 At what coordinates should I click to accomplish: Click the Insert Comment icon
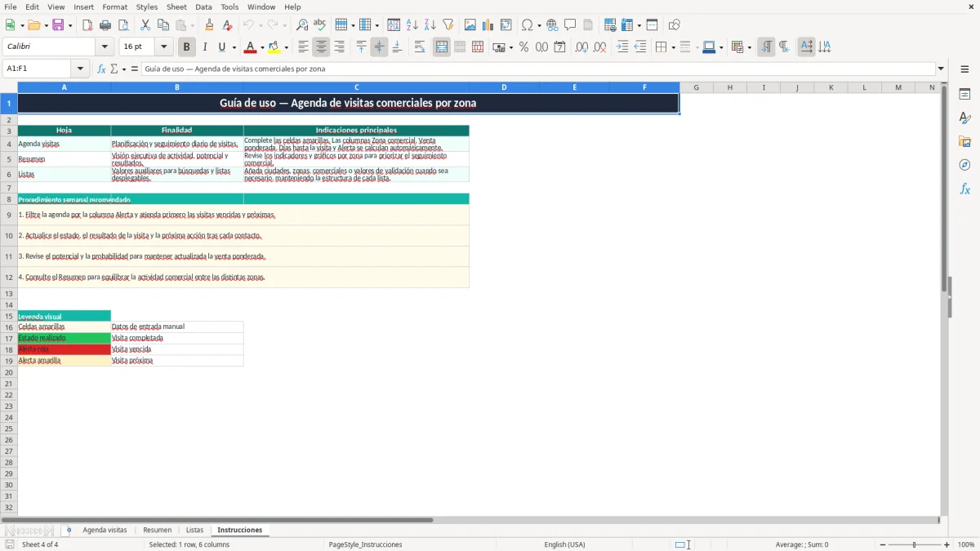click(570, 25)
